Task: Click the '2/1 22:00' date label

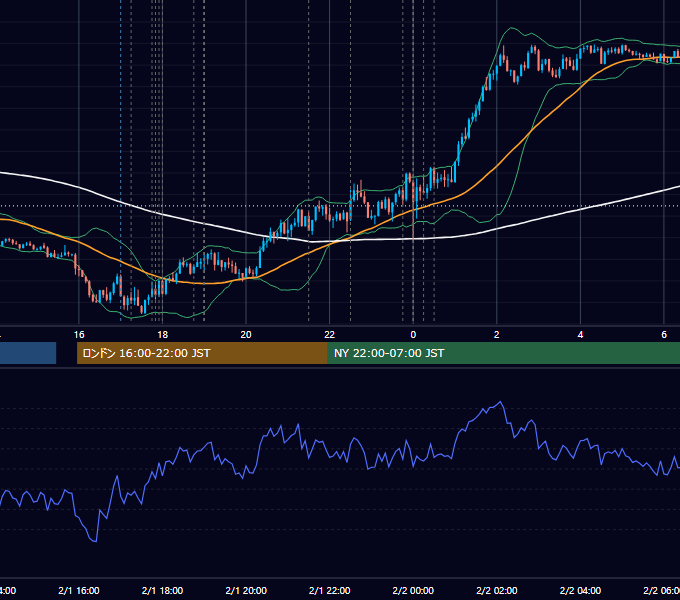Action: (x=330, y=591)
